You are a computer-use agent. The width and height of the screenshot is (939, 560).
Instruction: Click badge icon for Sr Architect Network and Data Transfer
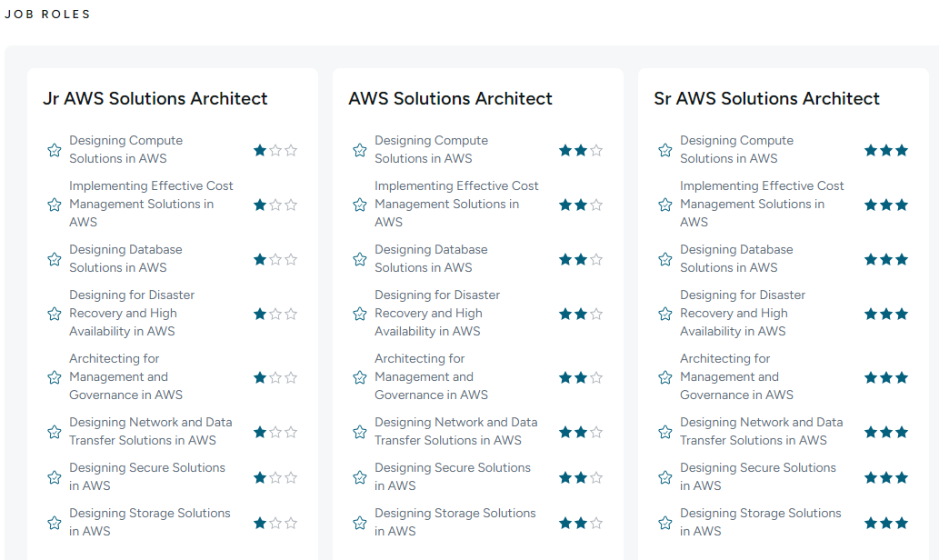pos(664,431)
